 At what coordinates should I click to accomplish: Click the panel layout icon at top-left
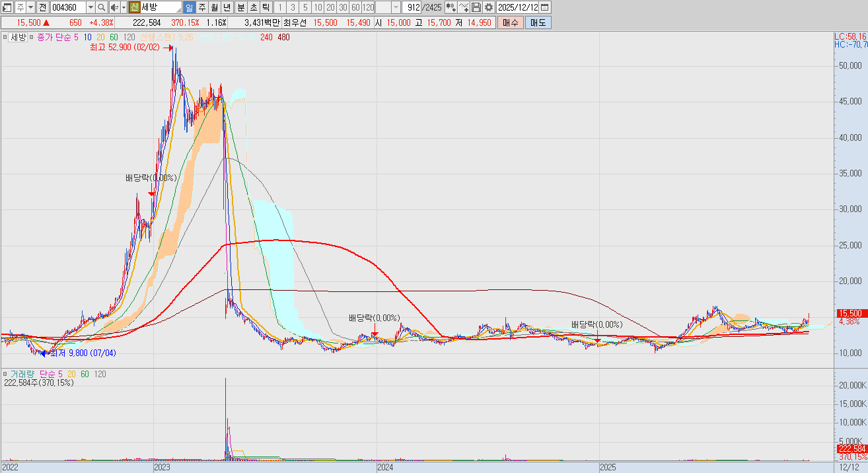pyautogui.click(x=7, y=7)
